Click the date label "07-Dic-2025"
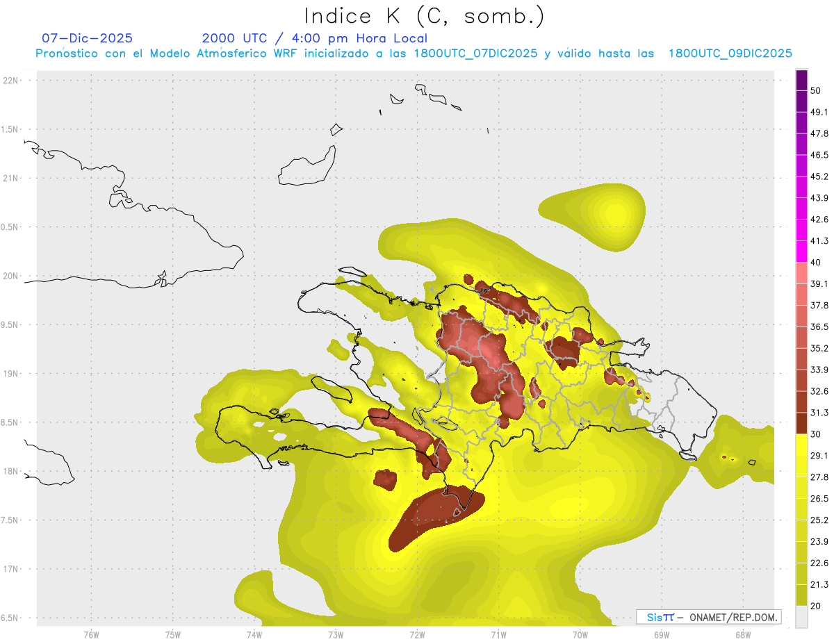834x644 pixels. point(88,38)
